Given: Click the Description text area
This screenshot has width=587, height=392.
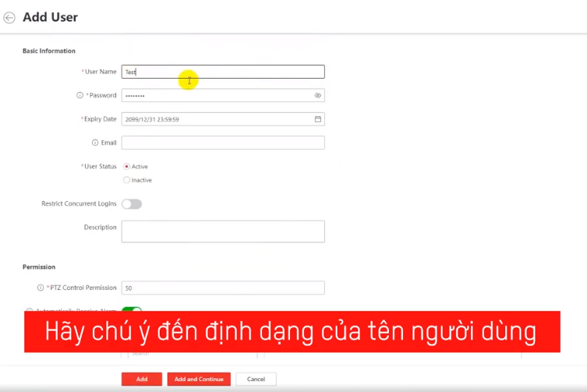Looking at the screenshot, I should pos(223,231).
